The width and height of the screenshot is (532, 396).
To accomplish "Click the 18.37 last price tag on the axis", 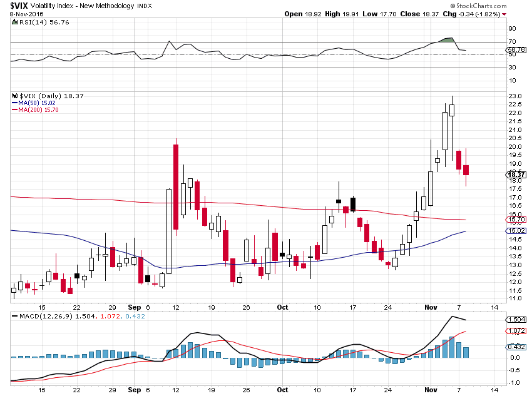I will point(516,175).
